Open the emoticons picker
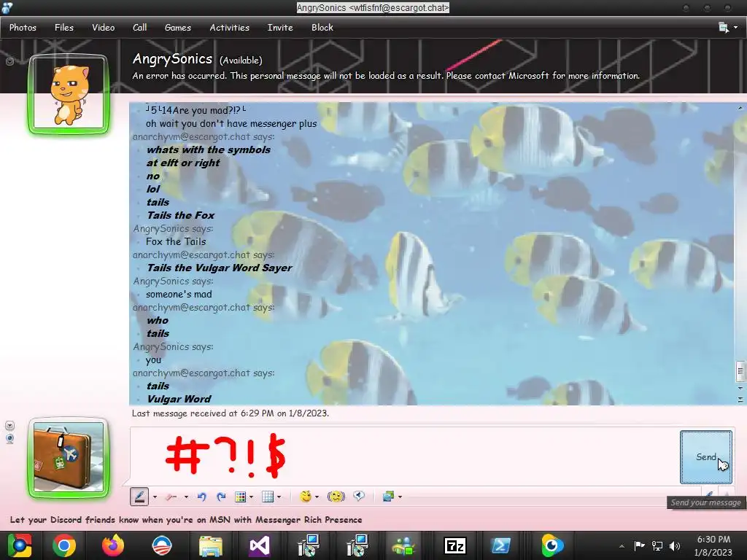Screen dimensions: 747x560 click(306, 497)
